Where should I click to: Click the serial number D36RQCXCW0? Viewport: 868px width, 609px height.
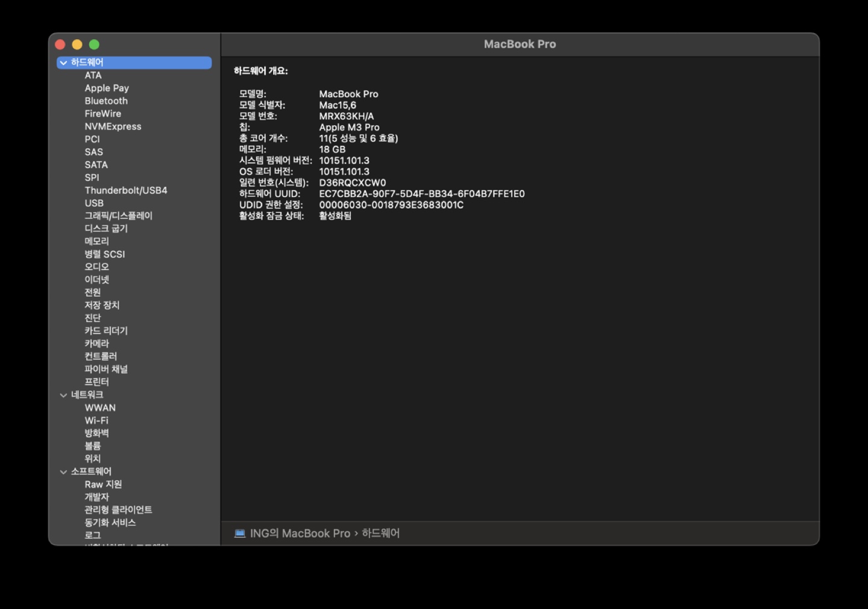[353, 183]
